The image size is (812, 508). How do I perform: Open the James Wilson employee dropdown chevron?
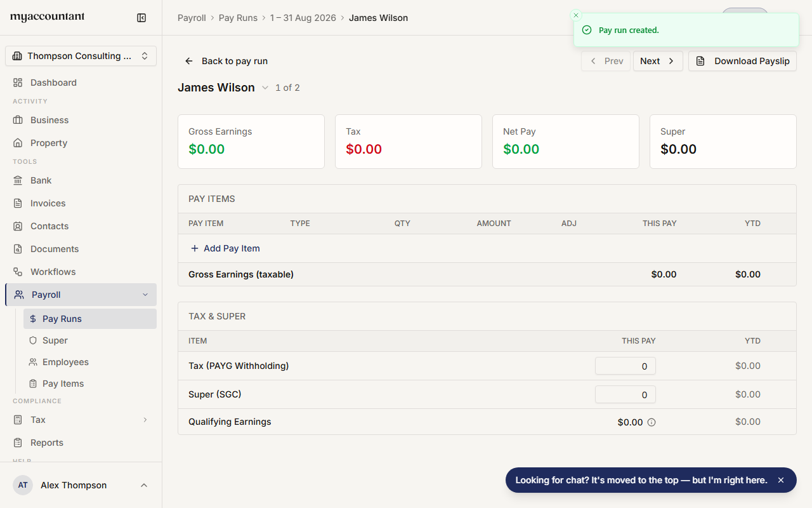tap(265, 88)
